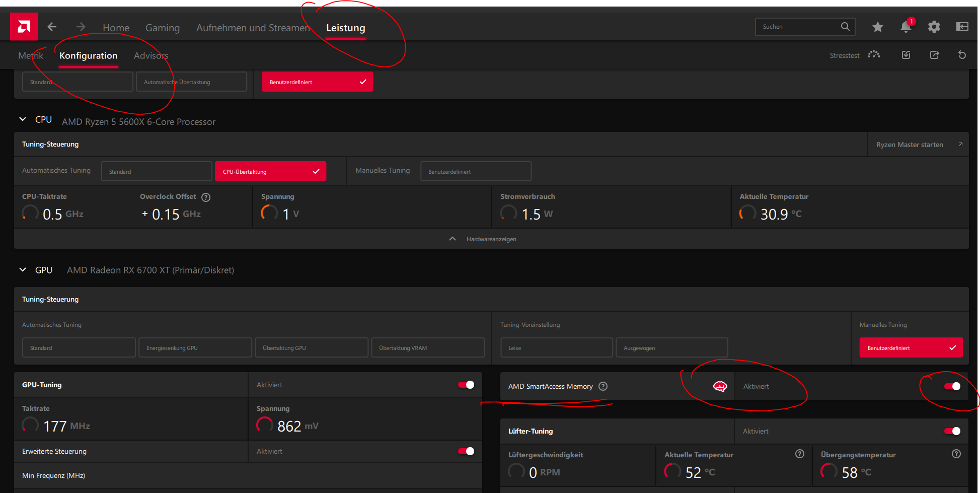This screenshot has width=980, height=493.
Task: Go back with the left arrow
Action: pos(52,27)
